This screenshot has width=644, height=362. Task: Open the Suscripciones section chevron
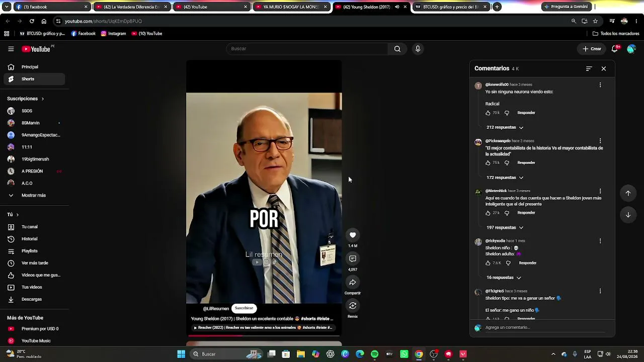[43, 99]
